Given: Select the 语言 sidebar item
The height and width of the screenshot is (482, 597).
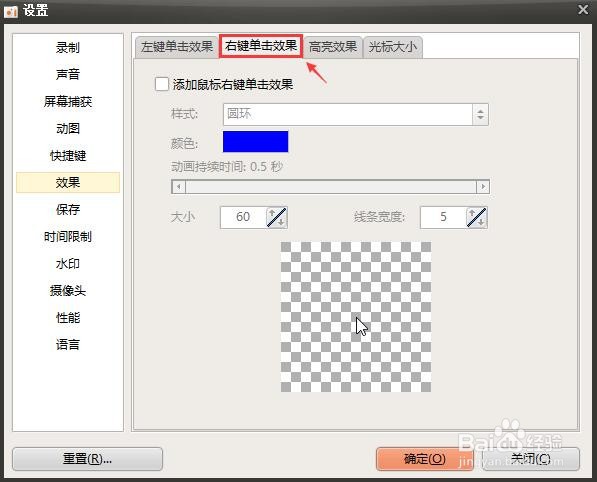Looking at the screenshot, I should (68, 345).
